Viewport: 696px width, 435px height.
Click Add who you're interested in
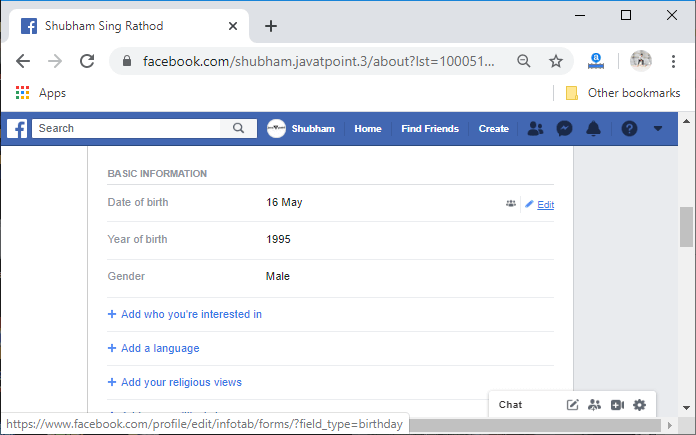pos(191,314)
